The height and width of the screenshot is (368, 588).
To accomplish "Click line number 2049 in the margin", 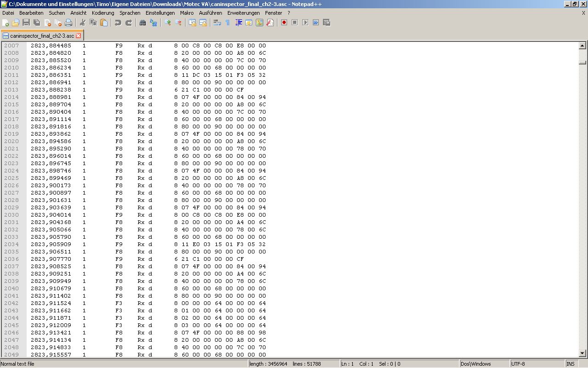I will pyautogui.click(x=11, y=355).
